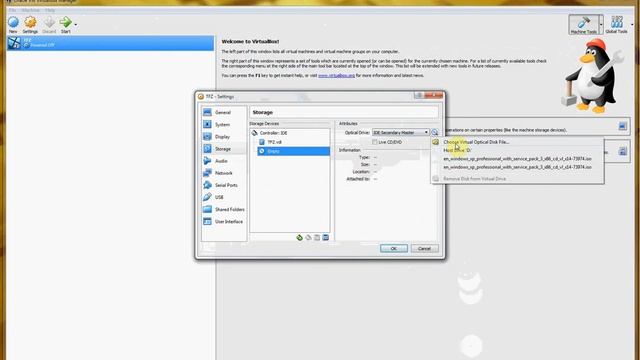Select Host Drive 'D:' menu entry
The height and width of the screenshot is (360, 640).
(457, 150)
